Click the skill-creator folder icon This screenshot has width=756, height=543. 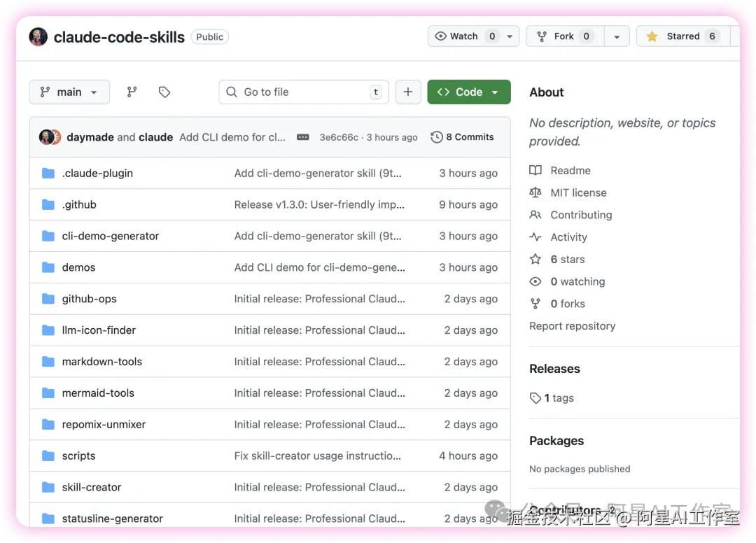tap(48, 487)
